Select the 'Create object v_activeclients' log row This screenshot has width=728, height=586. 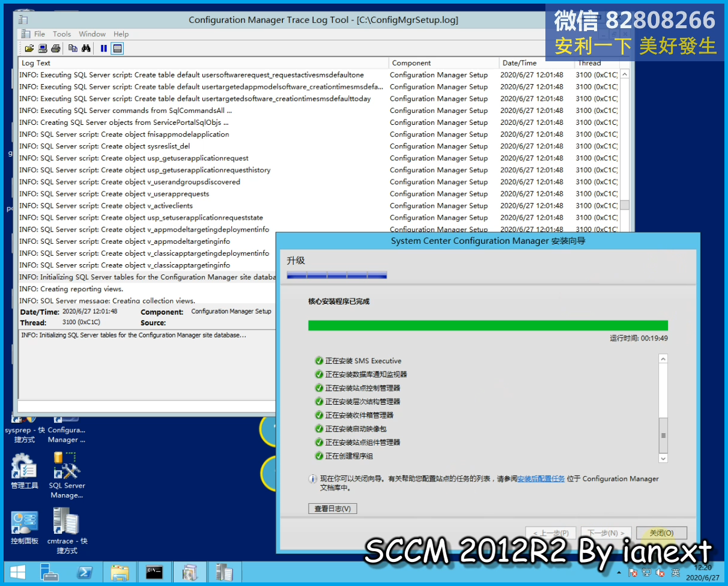(x=318, y=206)
